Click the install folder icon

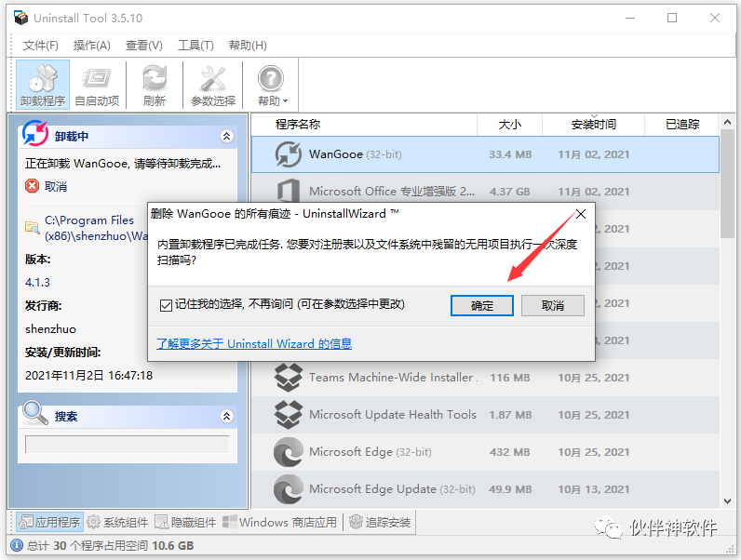tap(33, 228)
